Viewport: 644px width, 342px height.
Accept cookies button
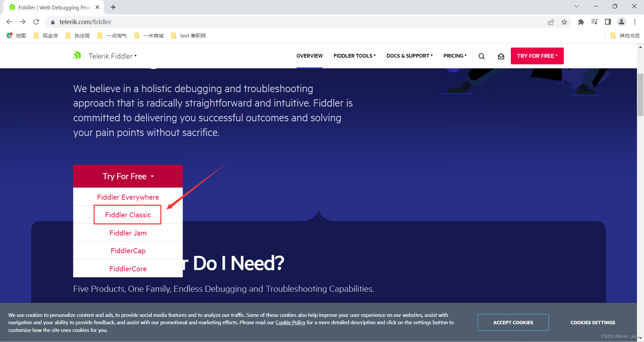click(x=513, y=323)
